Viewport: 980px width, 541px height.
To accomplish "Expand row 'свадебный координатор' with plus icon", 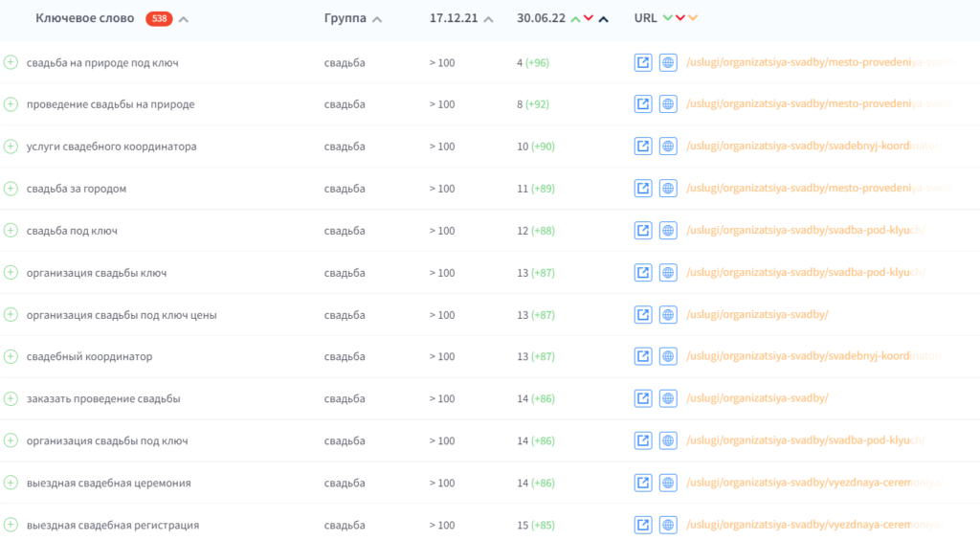I will point(11,356).
